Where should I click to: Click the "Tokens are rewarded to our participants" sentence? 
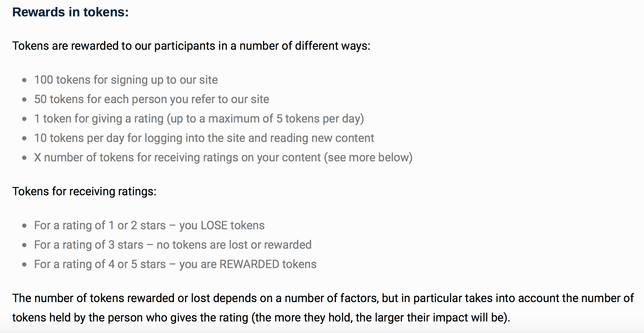click(x=191, y=46)
